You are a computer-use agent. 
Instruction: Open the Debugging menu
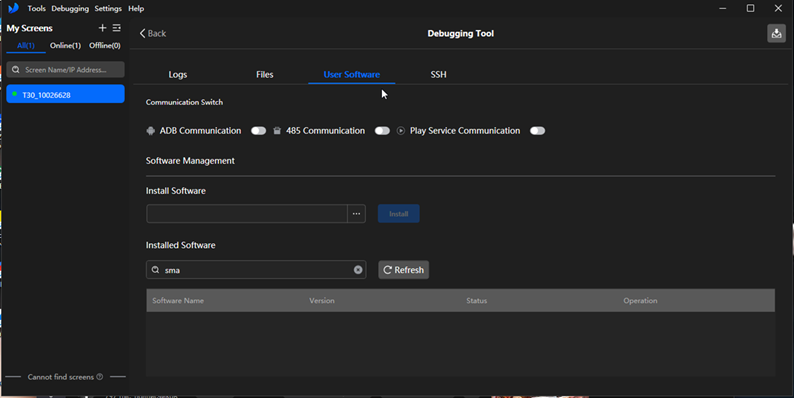pos(70,9)
